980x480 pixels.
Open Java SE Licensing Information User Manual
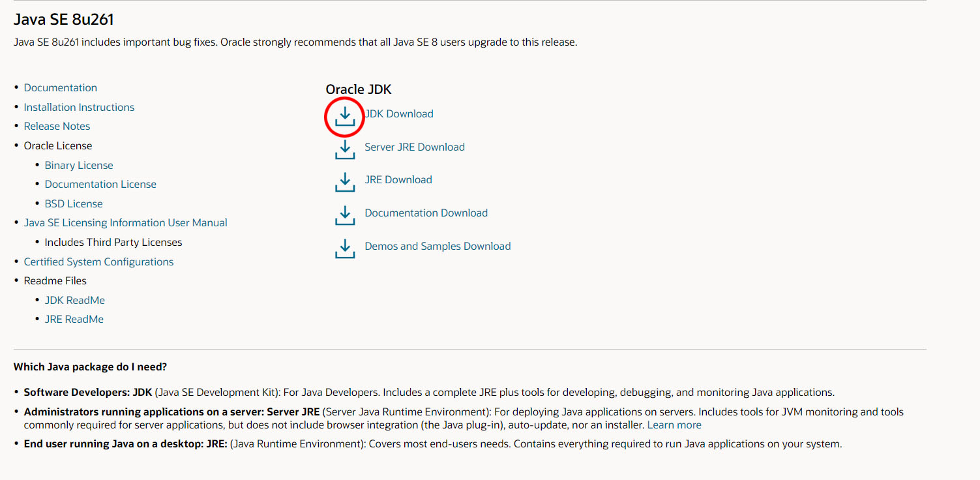coord(126,222)
